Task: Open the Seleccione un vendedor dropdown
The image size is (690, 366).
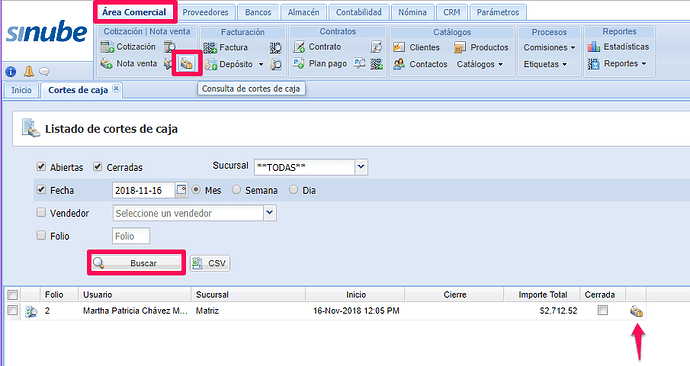Action: [x=270, y=213]
